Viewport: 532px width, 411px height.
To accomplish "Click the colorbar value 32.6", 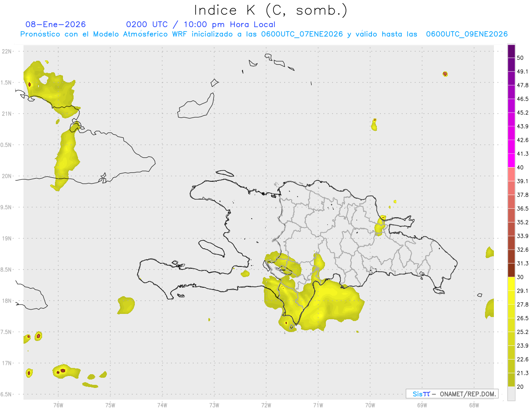I will (523, 250).
